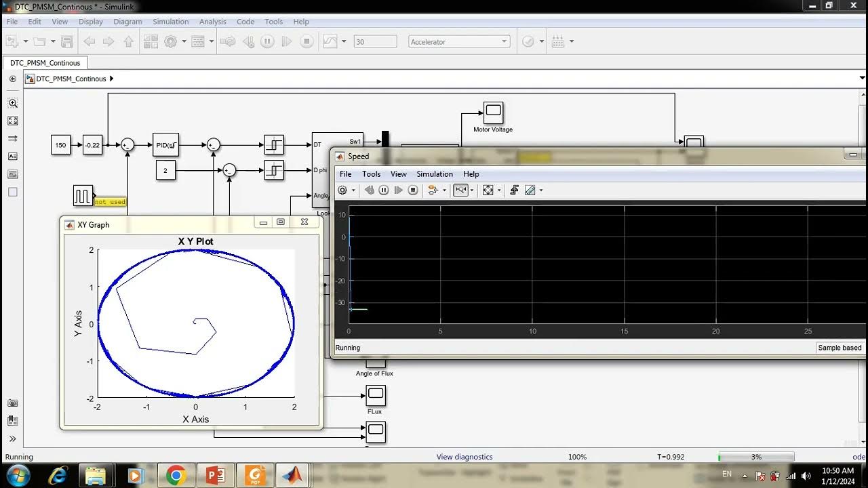Open Google Chrome from the taskbar
The width and height of the screenshot is (868, 488).
[x=176, y=475]
